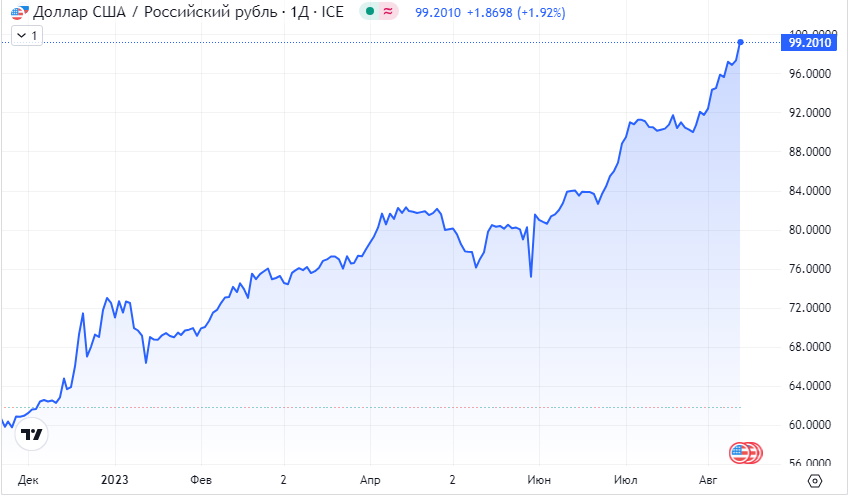This screenshot has height=500, width=863.
Task: Click the green market status dot
Action: (371, 13)
